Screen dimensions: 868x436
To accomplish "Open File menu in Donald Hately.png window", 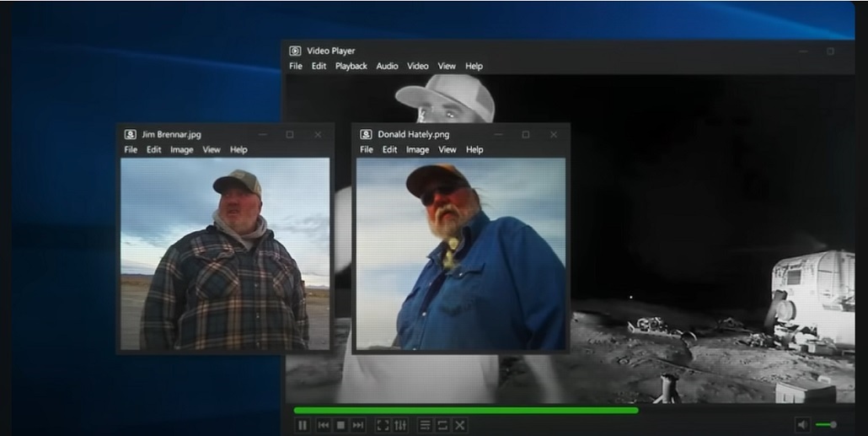I will tap(367, 149).
